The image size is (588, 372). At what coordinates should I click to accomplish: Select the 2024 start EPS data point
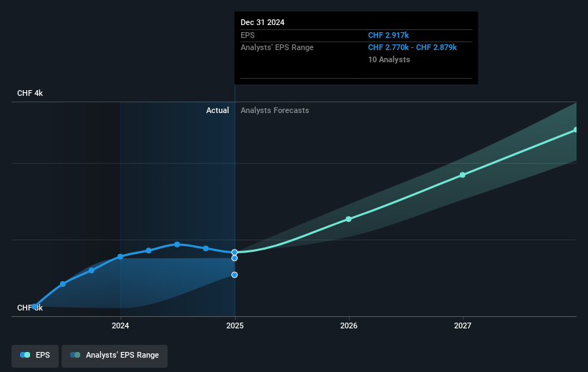[x=120, y=257]
